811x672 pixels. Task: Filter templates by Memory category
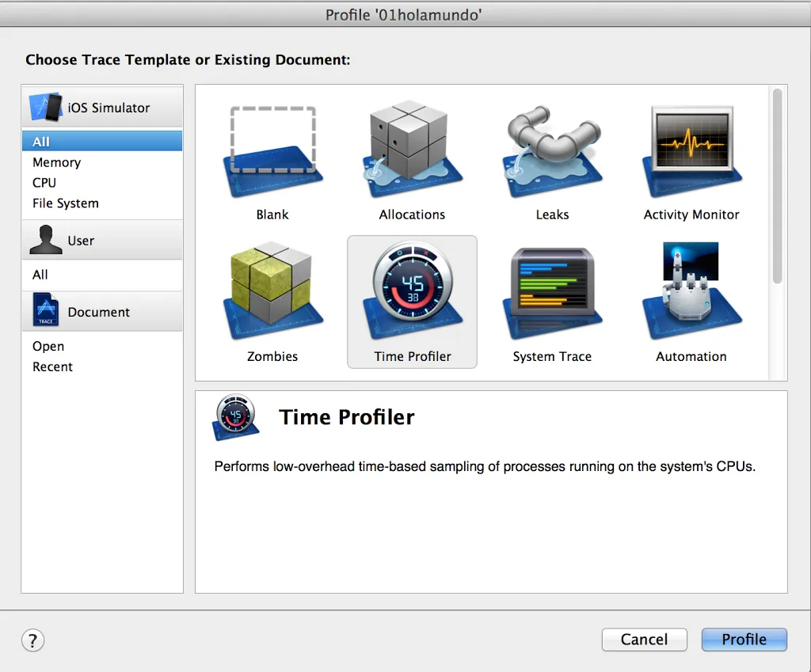tap(56, 162)
